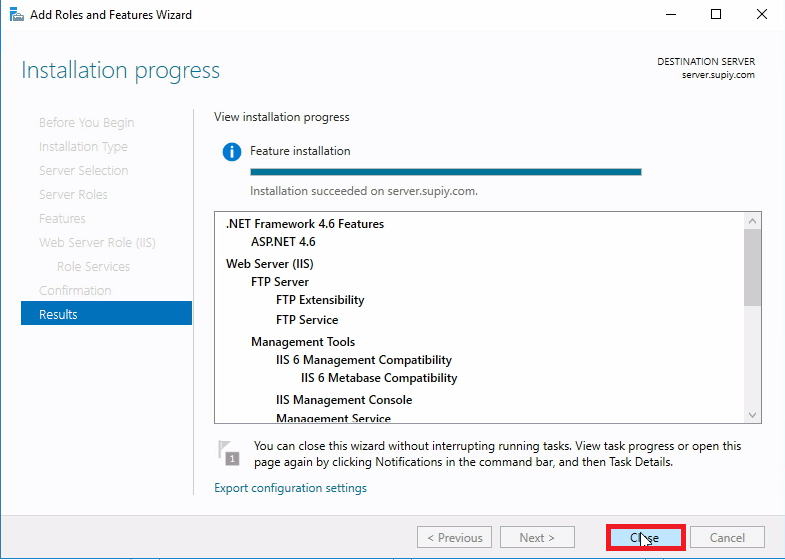Click the notification flag icon

click(x=229, y=452)
